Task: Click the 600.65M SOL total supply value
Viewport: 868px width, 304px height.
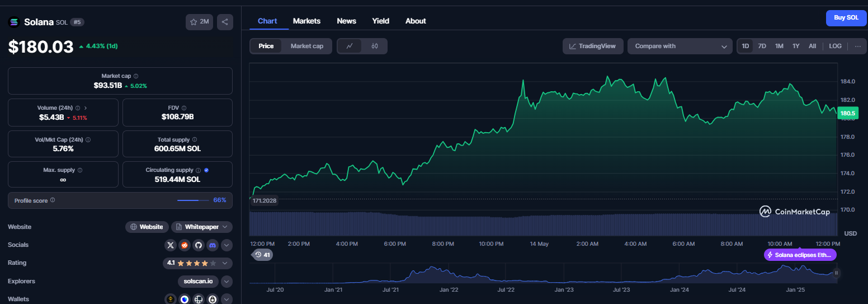Action: coord(177,148)
